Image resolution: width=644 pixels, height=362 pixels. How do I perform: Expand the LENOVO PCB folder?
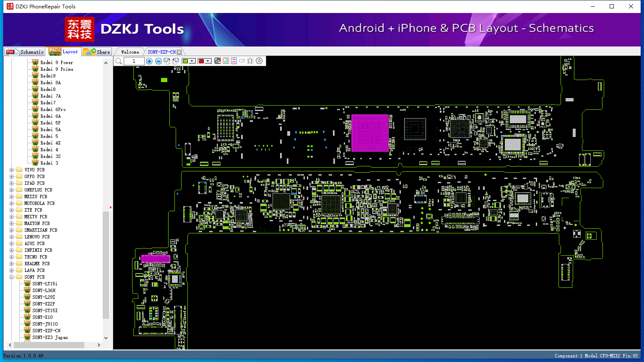(x=11, y=237)
